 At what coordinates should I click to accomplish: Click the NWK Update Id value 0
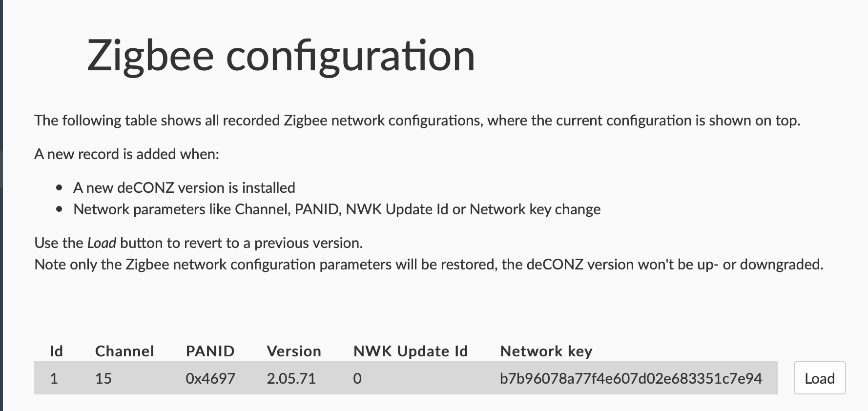click(x=357, y=378)
